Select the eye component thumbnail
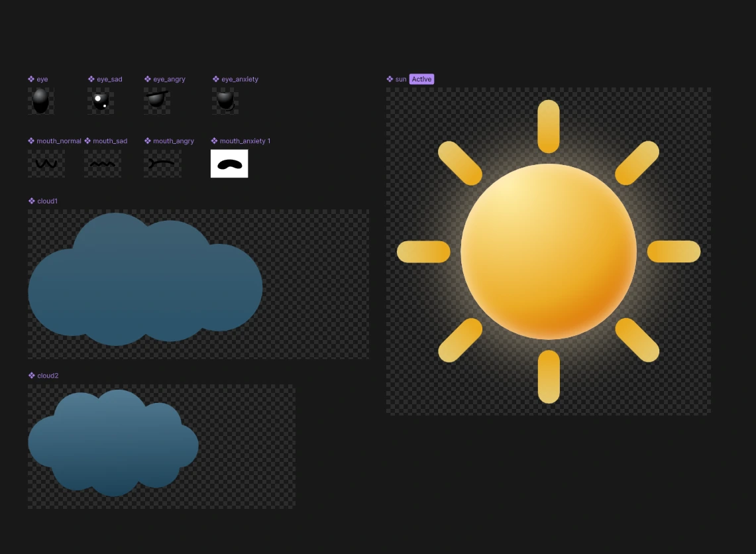The height and width of the screenshot is (554, 756). [x=40, y=101]
